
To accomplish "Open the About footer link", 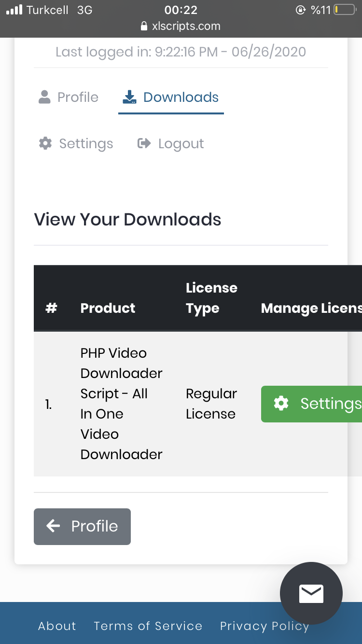I will click(x=57, y=626).
